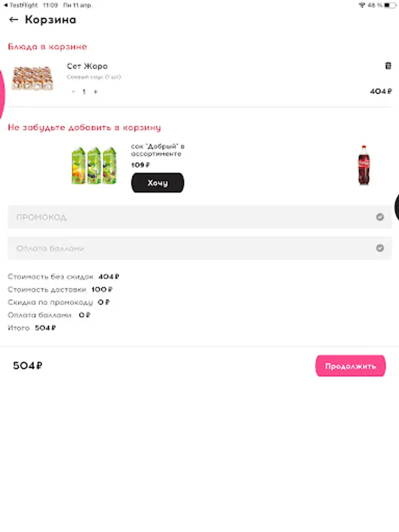
Task: Focus the Оплата баллами field
Action: 200,248
